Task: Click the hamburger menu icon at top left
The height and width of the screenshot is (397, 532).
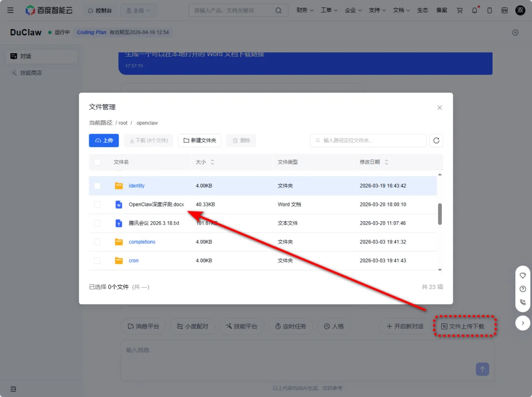Action: (x=10, y=10)
